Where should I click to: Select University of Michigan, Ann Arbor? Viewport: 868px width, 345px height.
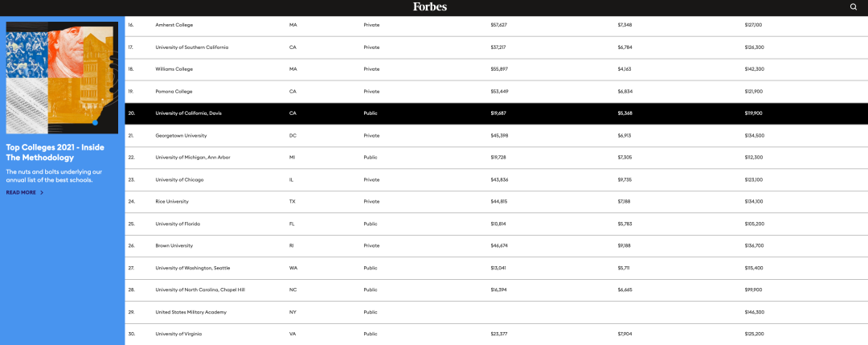[x=193, y=158]
